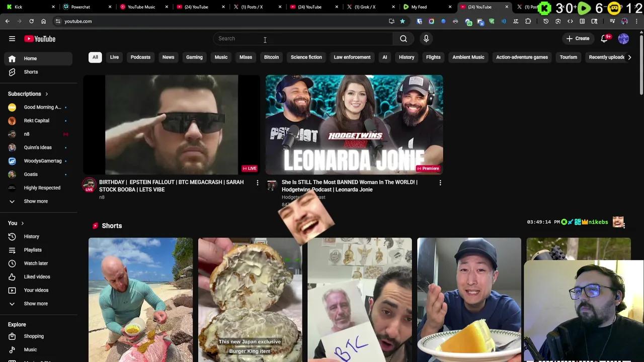Image resolution: width=644 pixels, height=362 pixels.
Task: Reload the page with the refresh icon
Action: [x=31, y=21]
